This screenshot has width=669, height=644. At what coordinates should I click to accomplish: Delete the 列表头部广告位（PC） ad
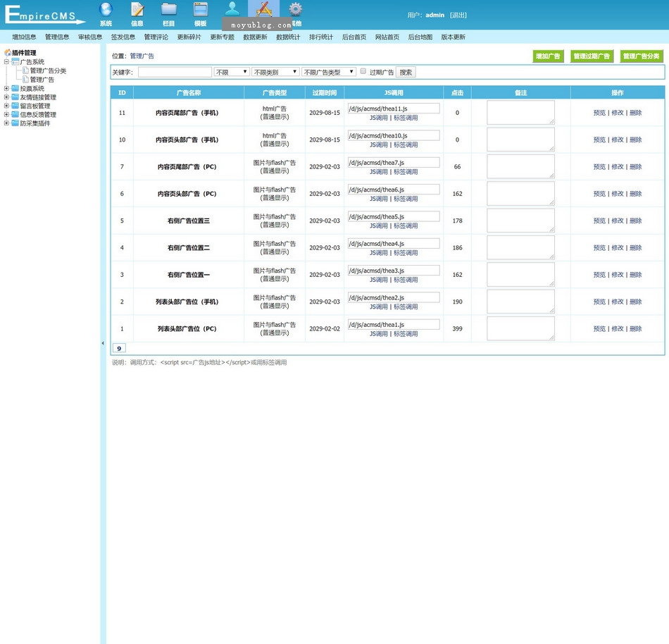click(x=636, y=328)
